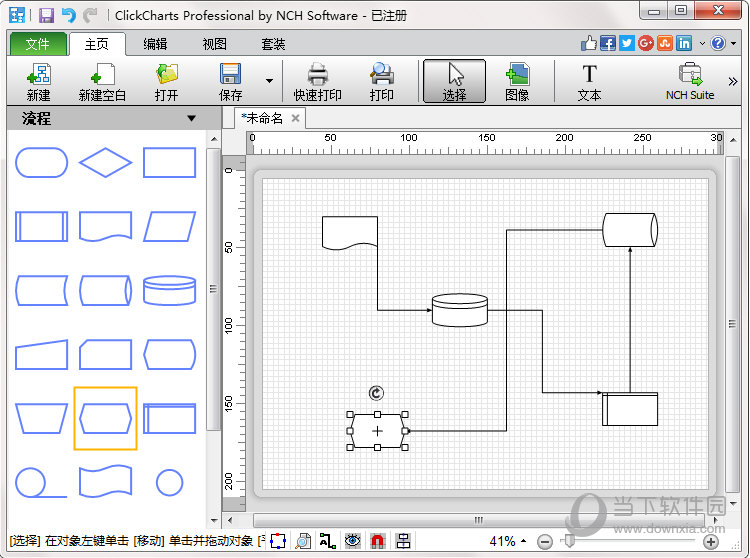
Task: Share on StumbleUpon icon
Action: 665,44
